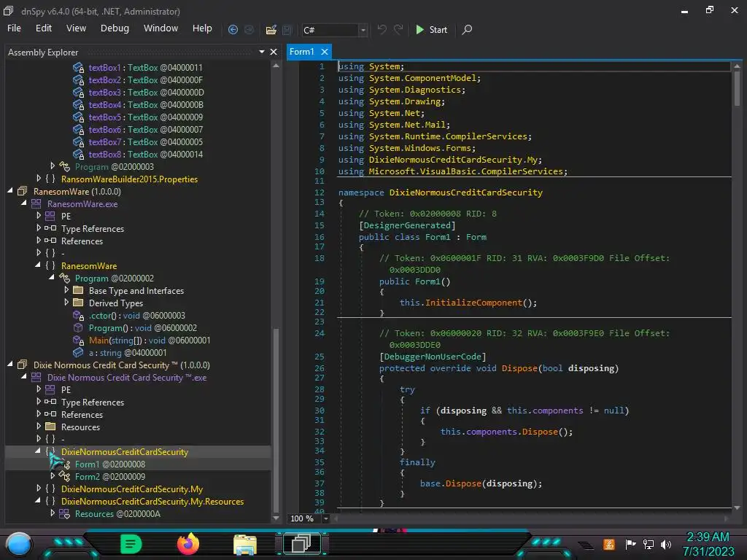Open the Debug menu
This screenshot has height=560, width=747.
pos(115,28)
